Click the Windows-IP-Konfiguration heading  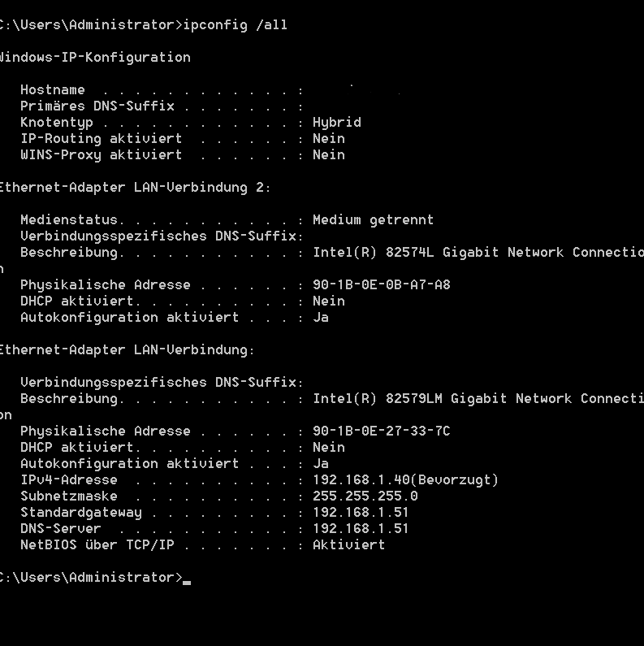(95, 57)
